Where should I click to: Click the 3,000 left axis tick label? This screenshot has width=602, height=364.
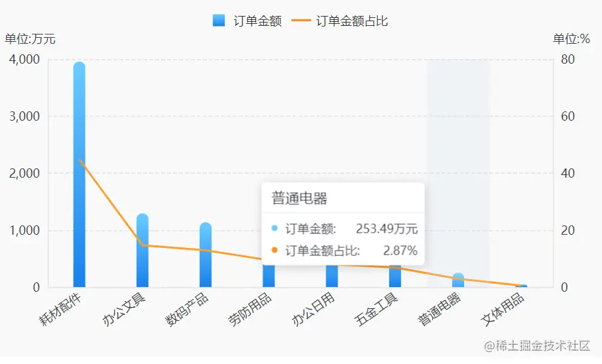pyautogui.click(x=25, y=116)
